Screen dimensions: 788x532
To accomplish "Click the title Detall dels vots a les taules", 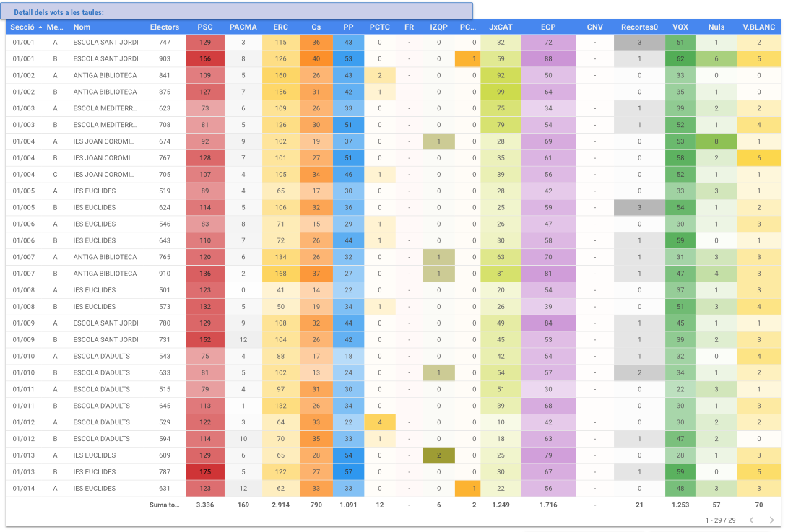I will tap(59, 12).
